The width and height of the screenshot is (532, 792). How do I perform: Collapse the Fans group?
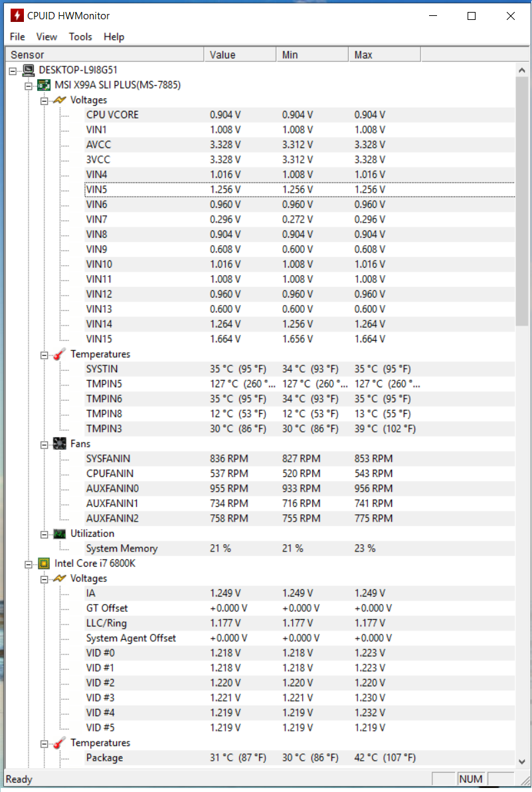coord(44,445)
